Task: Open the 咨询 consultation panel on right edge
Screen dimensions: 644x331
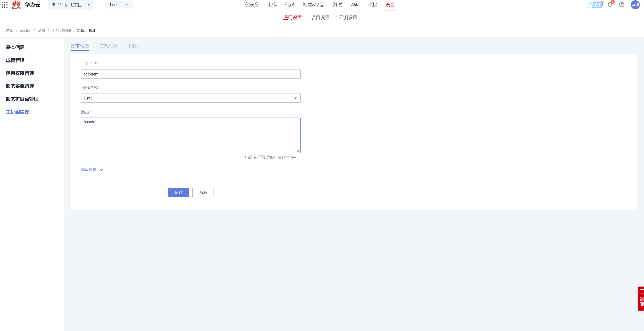Action: point(641,298)
